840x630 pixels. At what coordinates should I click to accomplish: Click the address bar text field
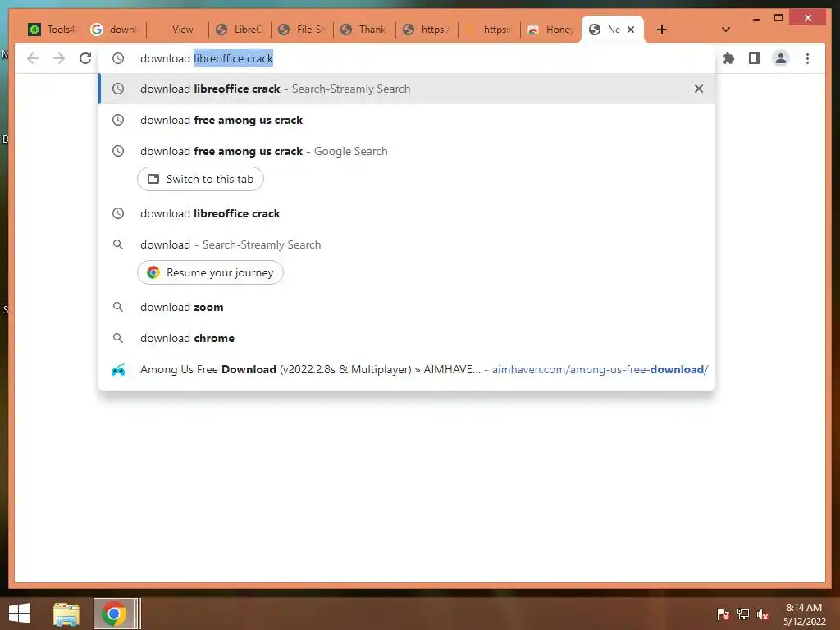point(407,58)
